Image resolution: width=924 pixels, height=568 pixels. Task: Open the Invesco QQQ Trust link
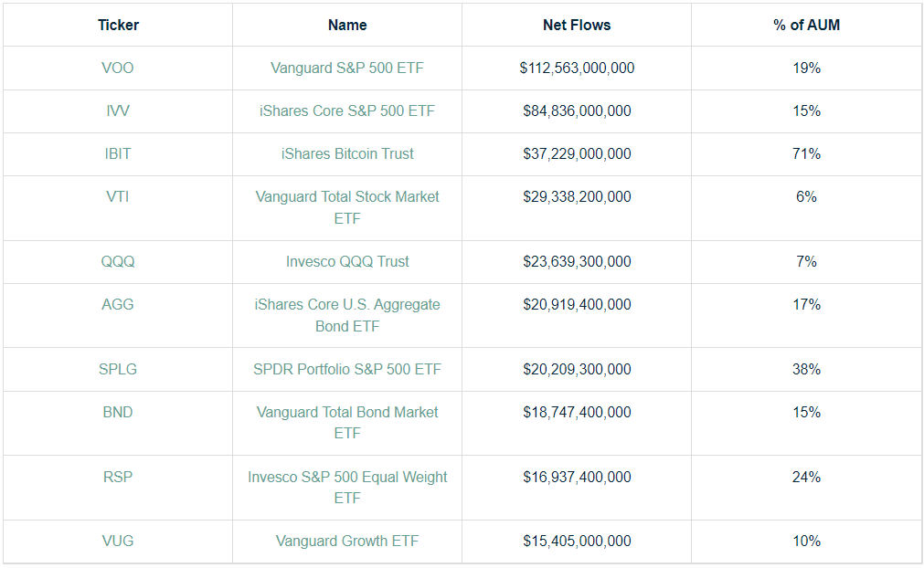347,262
